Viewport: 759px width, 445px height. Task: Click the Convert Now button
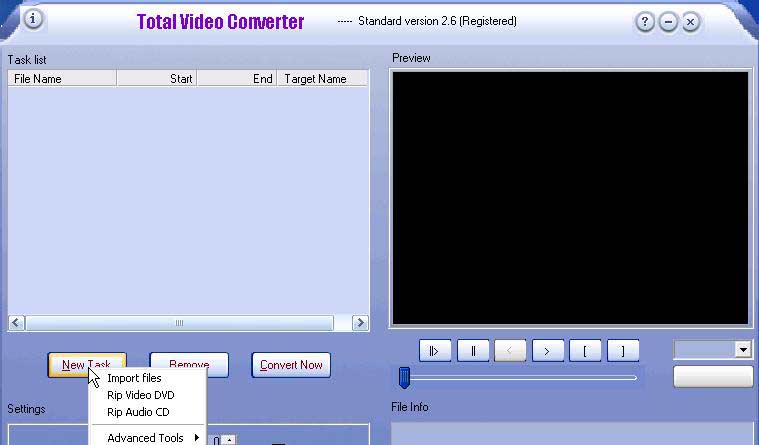coord(291,365)
